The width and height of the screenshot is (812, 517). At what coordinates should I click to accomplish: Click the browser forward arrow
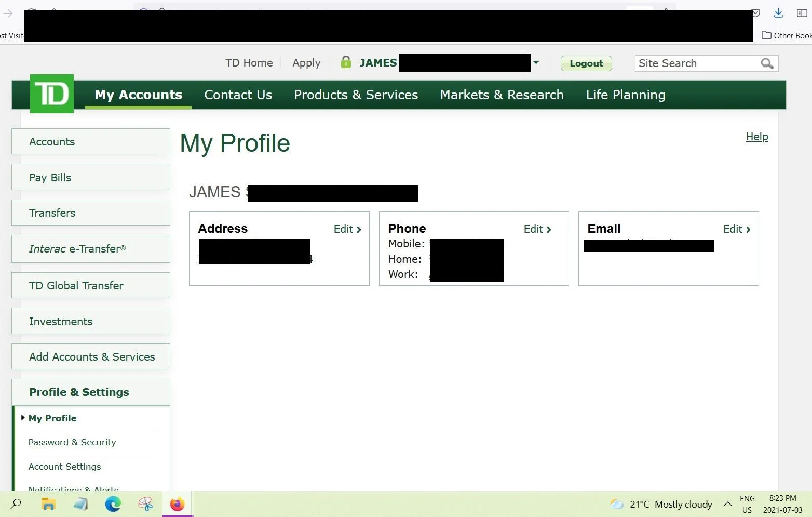pos(8,13)
